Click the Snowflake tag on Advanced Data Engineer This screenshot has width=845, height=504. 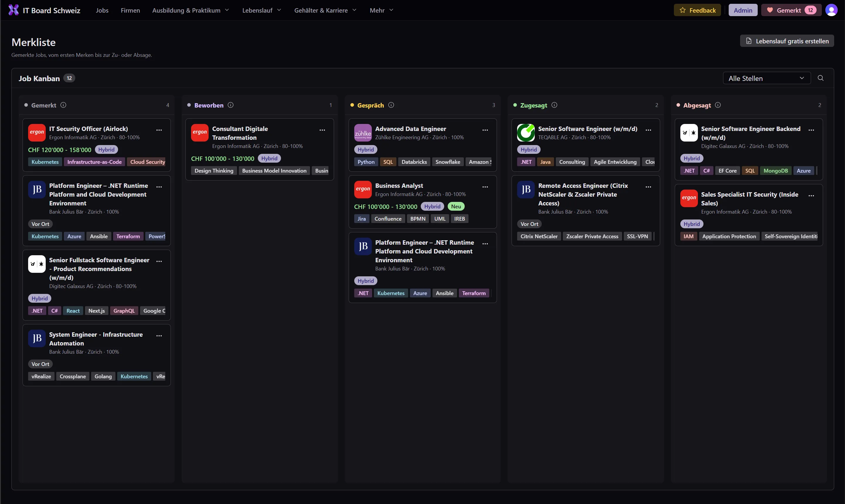pyautogui.click(x=448, y=162)
